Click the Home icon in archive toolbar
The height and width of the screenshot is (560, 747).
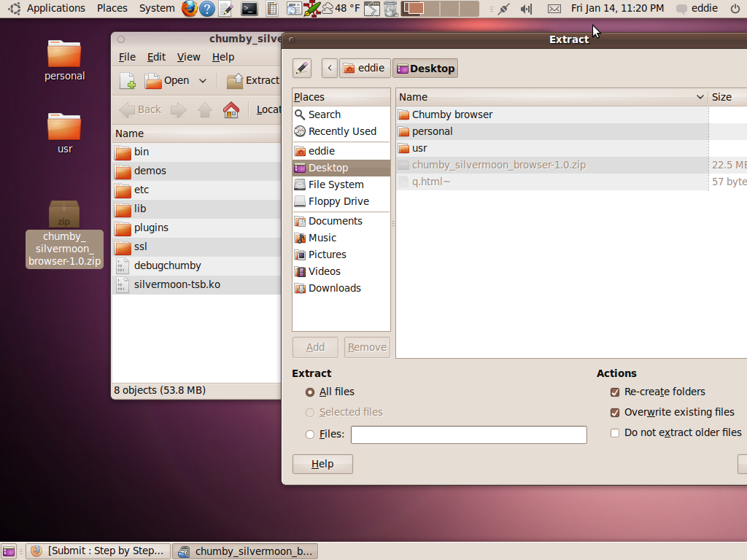pos(231,109)
